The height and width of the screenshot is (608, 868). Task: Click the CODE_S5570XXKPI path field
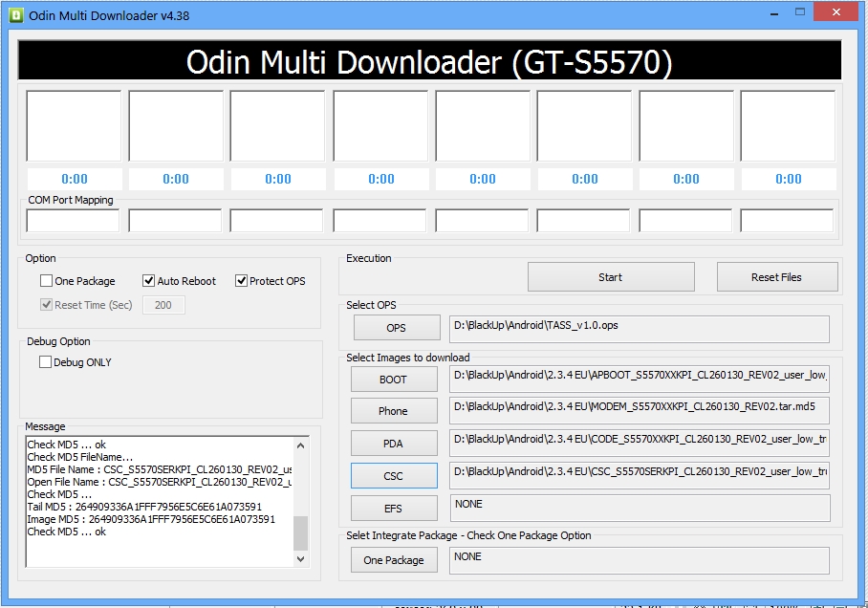[640, 443]
